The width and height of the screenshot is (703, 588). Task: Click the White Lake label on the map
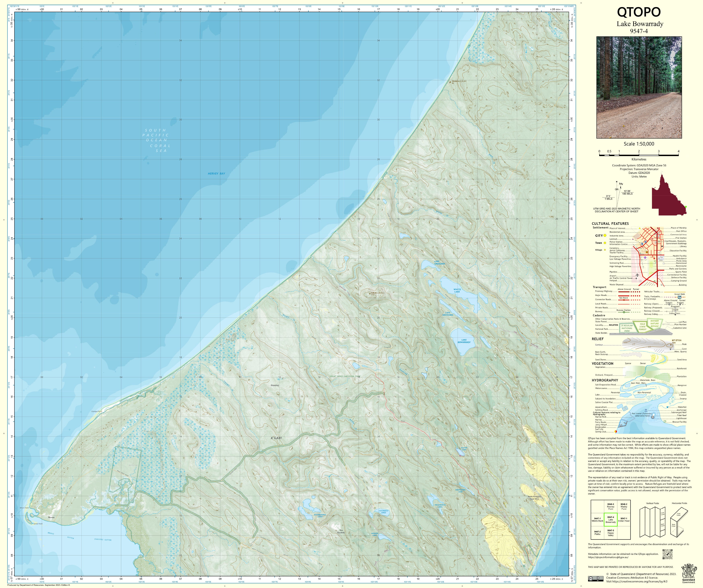pyautogui.click(x=457, y=290)
